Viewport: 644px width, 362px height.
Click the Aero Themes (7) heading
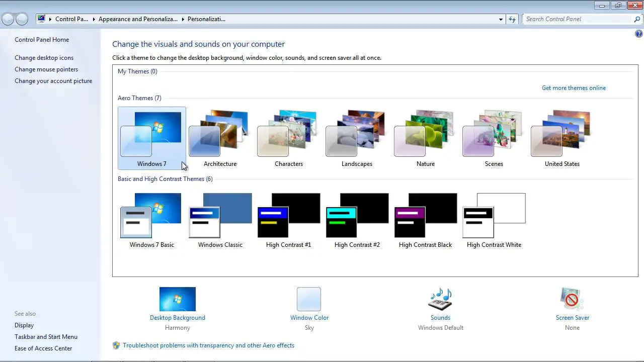[139, 98]
